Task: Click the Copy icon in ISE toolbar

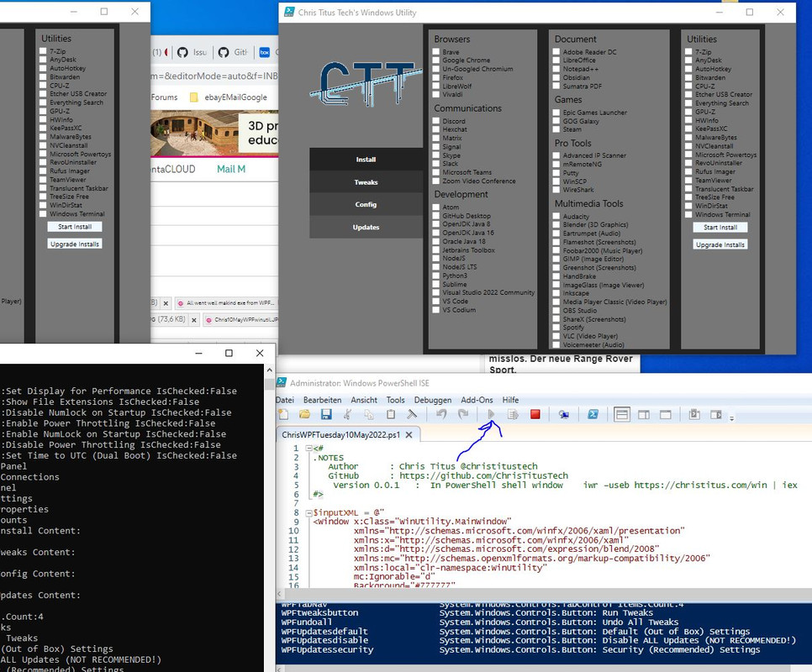Action: [x=369, y=414]
